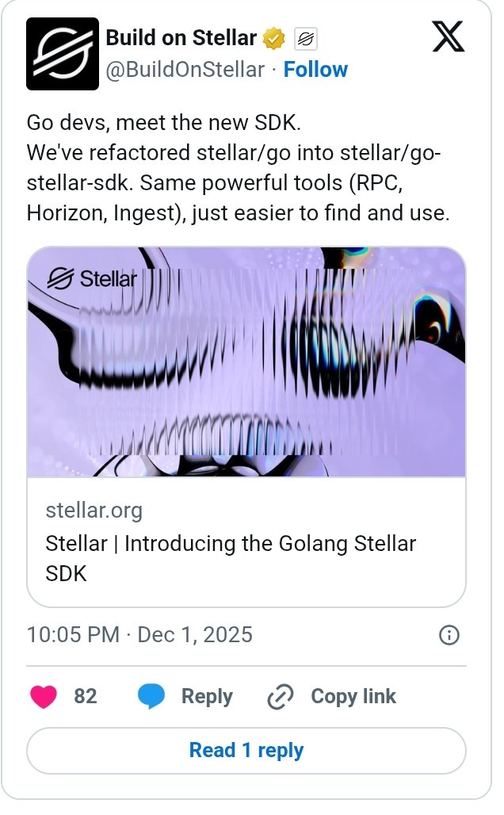Click the chain link copy icon
504x815 pixels.
(x=281, y=697)
